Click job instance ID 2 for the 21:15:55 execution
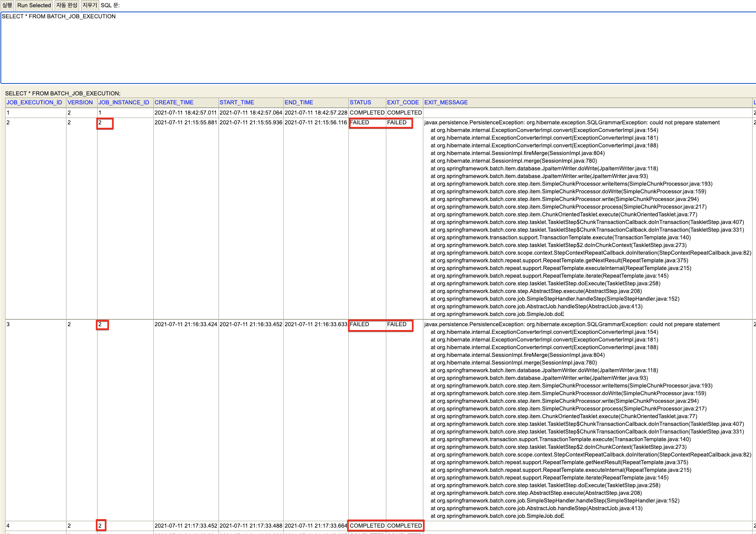This screenshot has height=534, width=756. pyautogui.click(x=100, y=123)
